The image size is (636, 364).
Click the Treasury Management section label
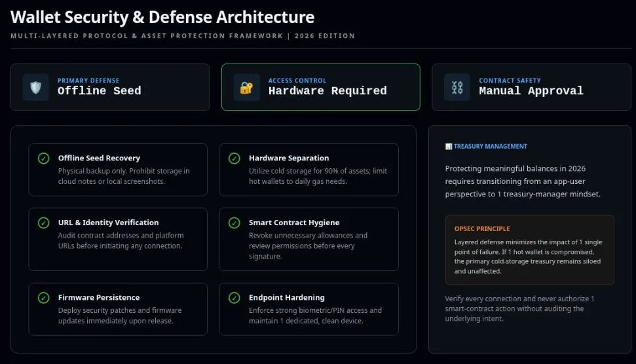[490, 147]
